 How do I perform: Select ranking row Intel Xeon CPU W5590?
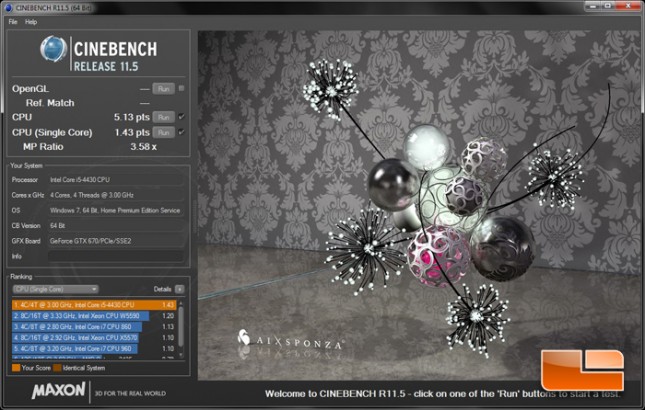pos(94,316)
